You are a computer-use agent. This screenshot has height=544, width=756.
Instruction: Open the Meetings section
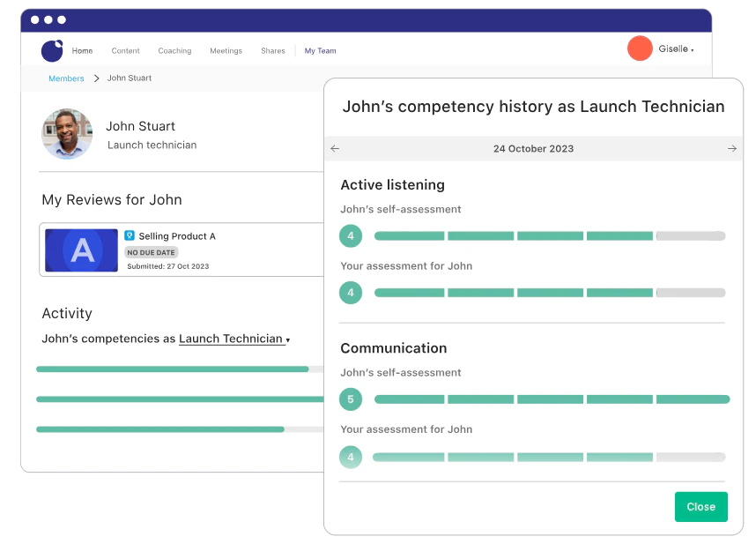[226, 50]
